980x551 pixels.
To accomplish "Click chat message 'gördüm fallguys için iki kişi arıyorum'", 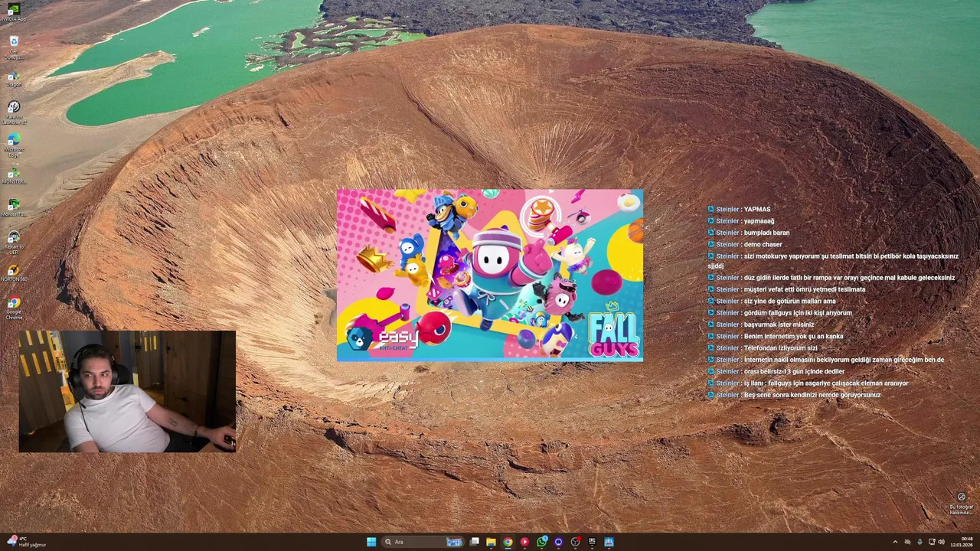I will (797, 312).
